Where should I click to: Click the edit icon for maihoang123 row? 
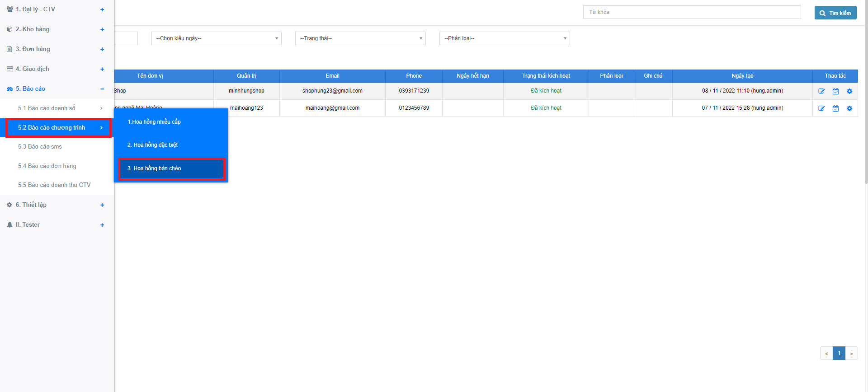pyautogui.click(x=821, y=108)
